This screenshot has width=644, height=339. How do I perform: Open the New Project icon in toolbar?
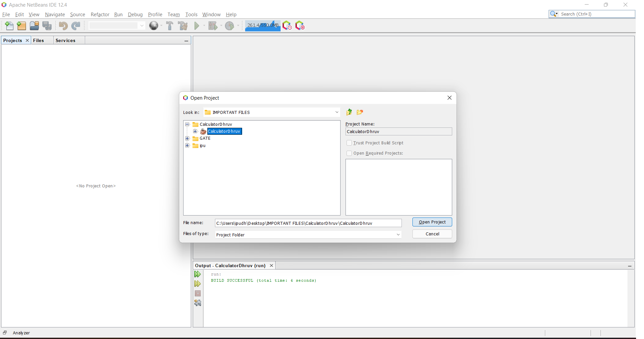point(21,26)
